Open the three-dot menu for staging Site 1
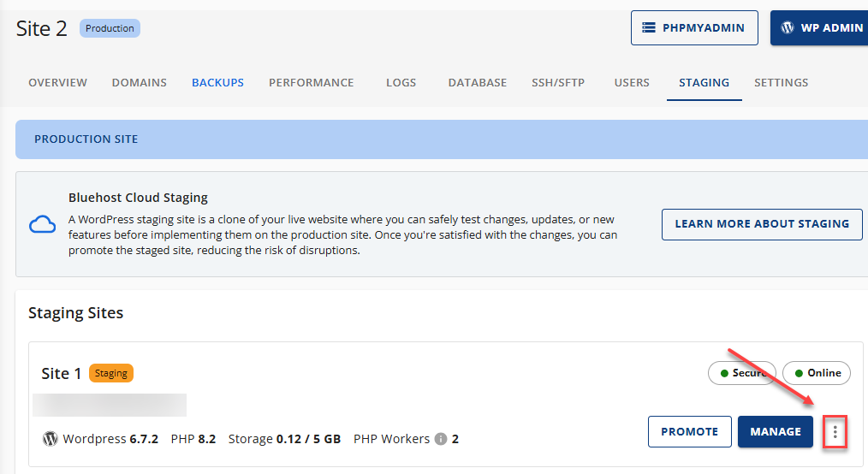 click(x=835, y=432)
